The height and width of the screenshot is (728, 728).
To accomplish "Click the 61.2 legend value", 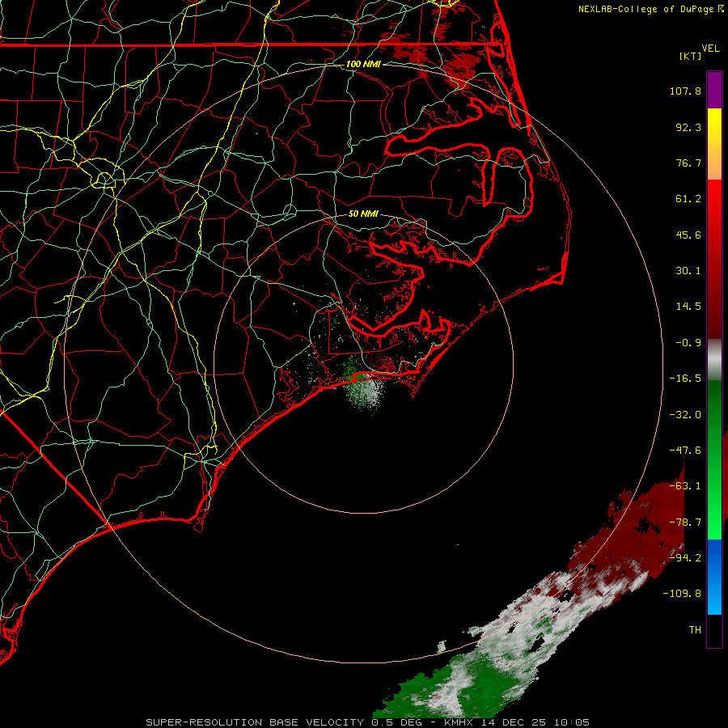I will click(x=688, y=199).
